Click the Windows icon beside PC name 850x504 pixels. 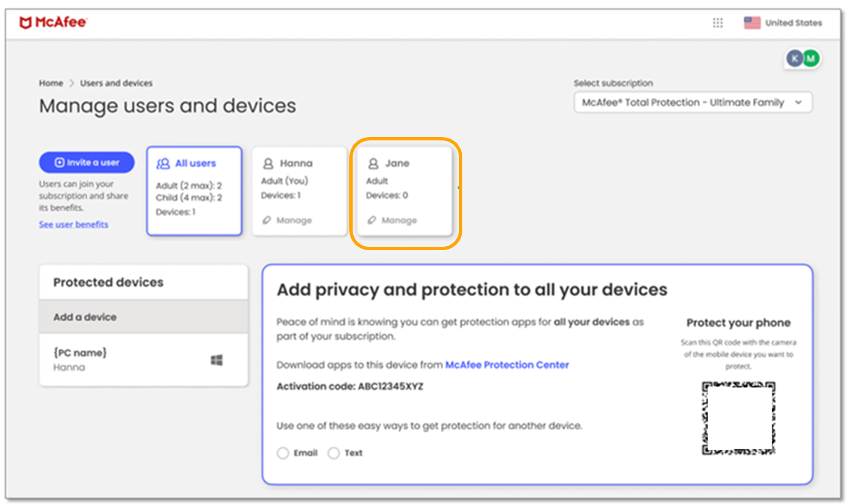(x=217, y=360)
